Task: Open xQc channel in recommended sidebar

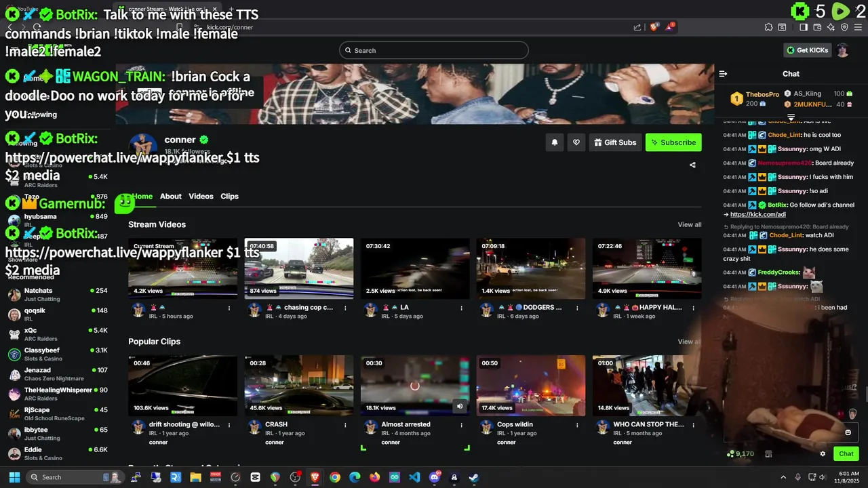Action: click(58, 334)
